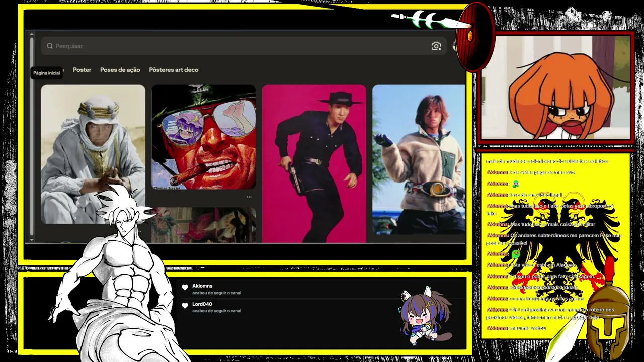
Task: Open the partially visible floral pin
Action: point(204,225)
